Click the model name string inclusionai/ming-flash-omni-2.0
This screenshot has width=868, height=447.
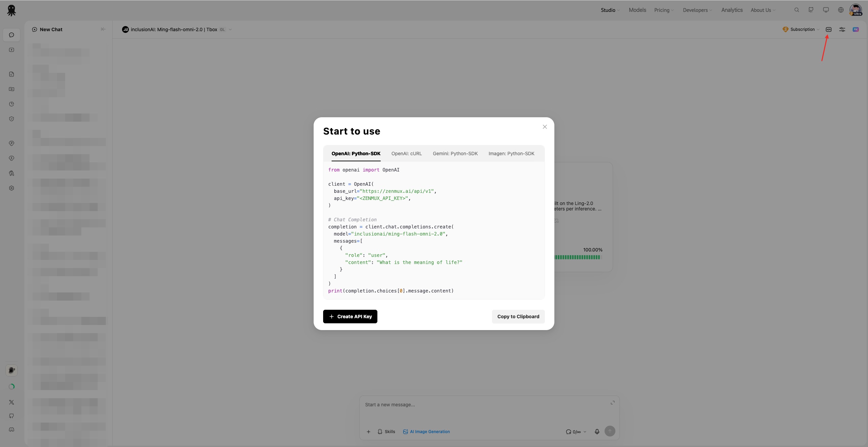(x=398, y=234)
